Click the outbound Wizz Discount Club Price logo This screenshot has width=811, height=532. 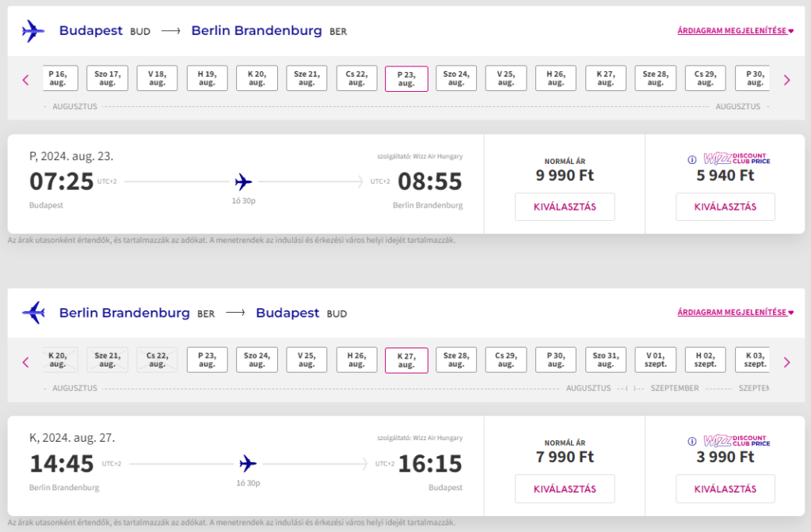[x=737, y=158]
